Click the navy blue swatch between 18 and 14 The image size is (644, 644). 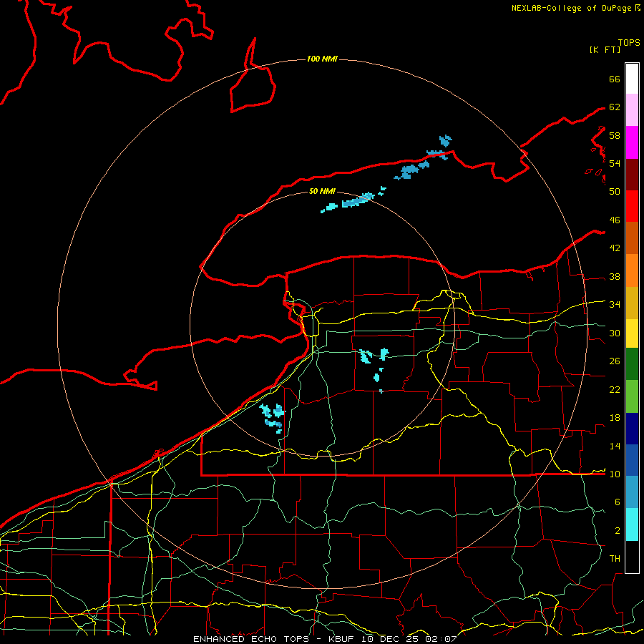point(632,429)
